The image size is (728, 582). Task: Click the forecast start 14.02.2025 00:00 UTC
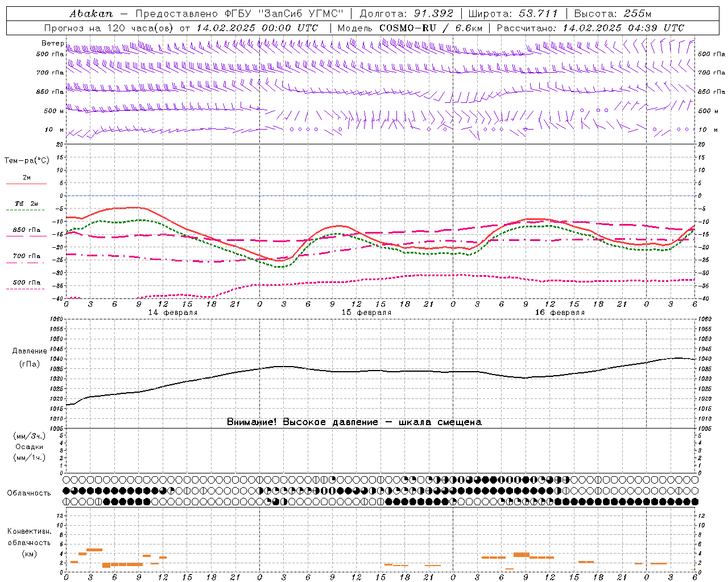tap(257, 28)
